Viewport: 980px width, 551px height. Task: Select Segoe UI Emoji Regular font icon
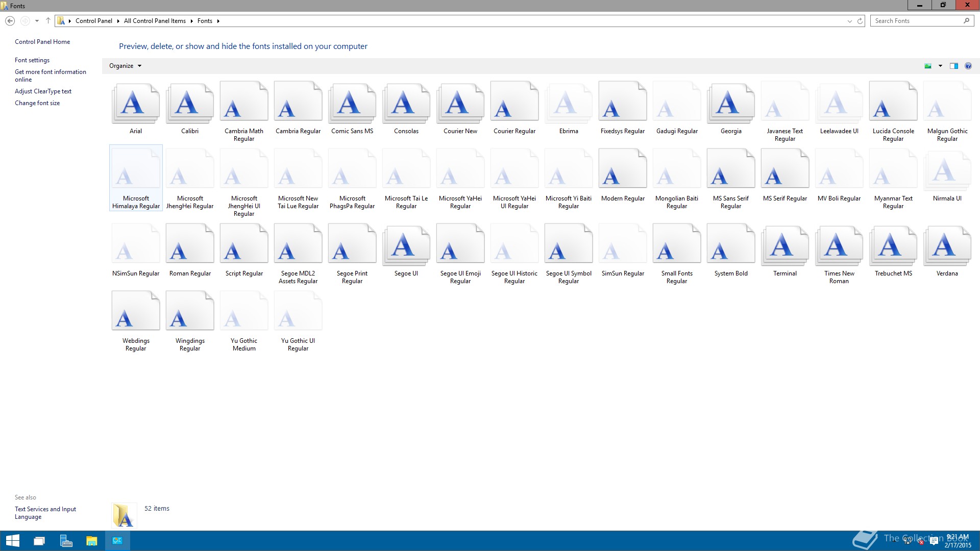460,244
